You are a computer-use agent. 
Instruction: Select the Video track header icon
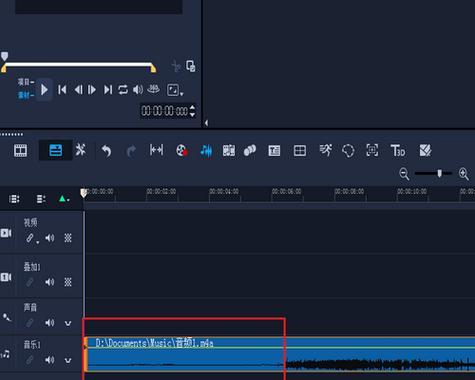6,233
